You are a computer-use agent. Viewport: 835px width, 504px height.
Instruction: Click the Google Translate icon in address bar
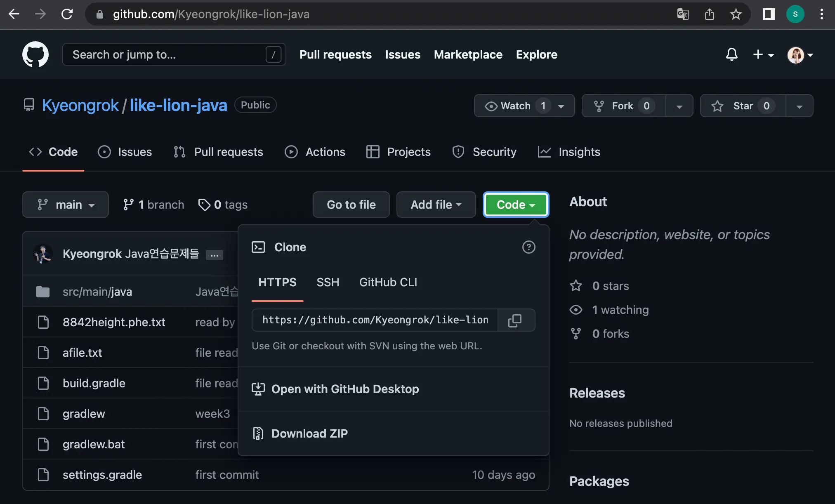(683, 14)
